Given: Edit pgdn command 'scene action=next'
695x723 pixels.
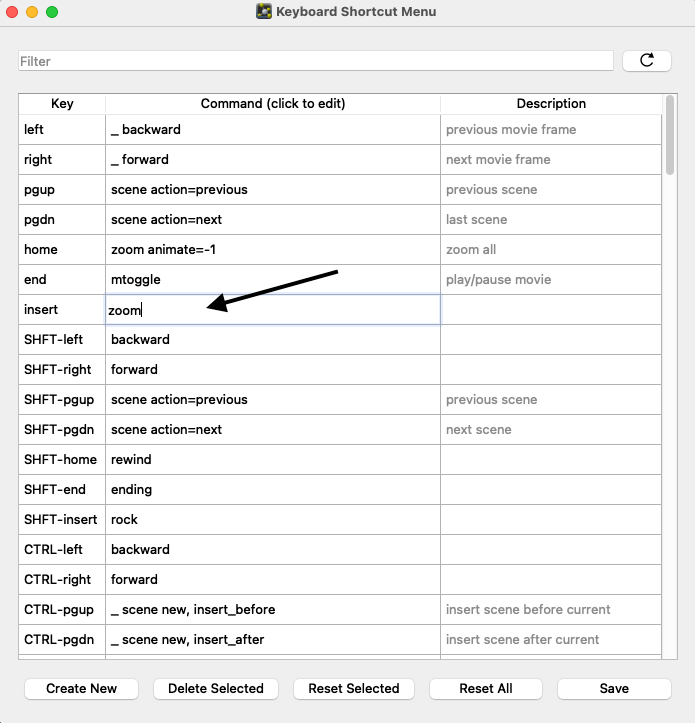Looking at the screenshot, I should (x=273, y=219).
